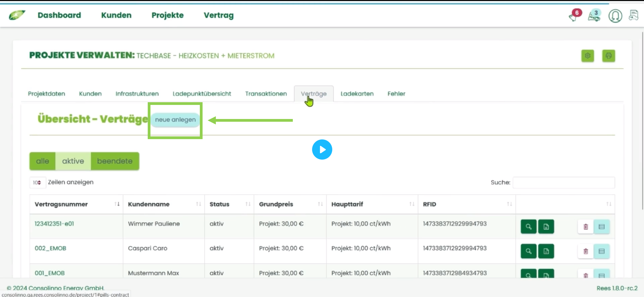Sort table by RFID arrows

point(509,204)
